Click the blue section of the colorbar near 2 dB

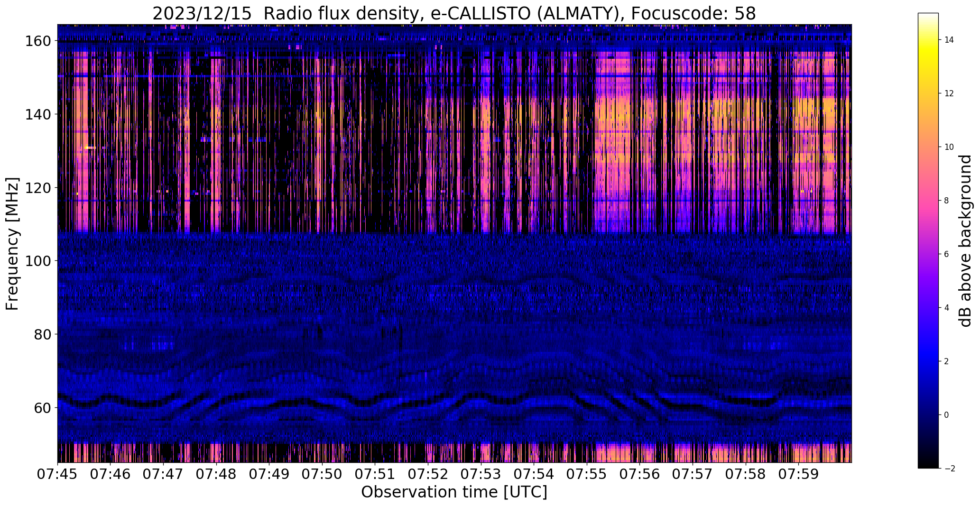[928, 361]
